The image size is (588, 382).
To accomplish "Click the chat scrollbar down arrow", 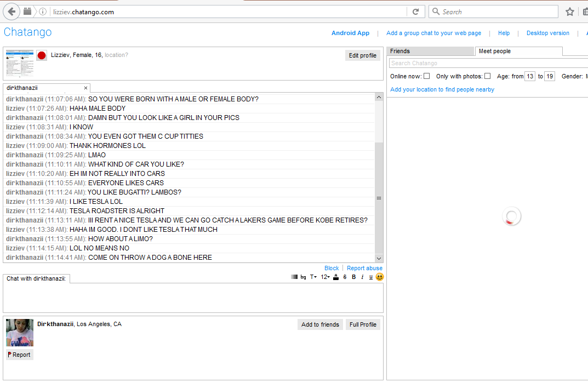I will click(379, 258).
